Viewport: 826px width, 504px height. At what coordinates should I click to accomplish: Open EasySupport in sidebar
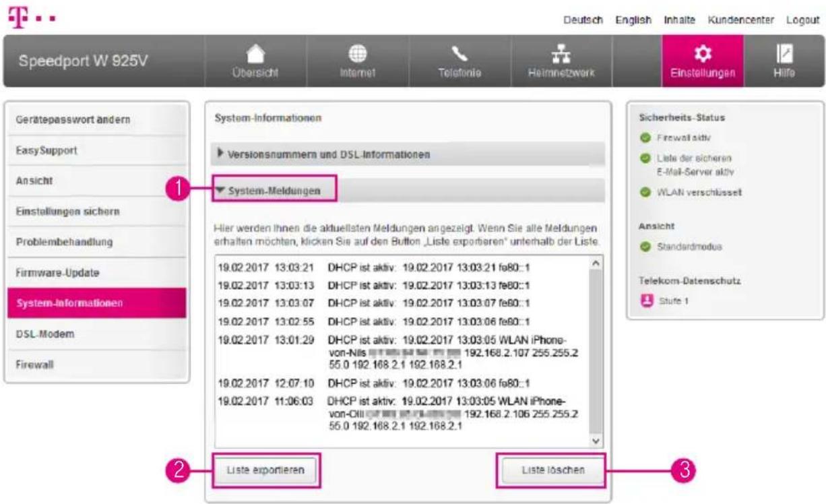click(96, 150)
